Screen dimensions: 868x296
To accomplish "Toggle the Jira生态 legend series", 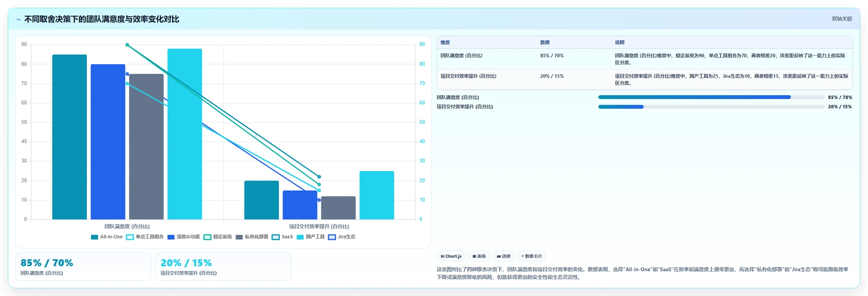I will point(342,237).
